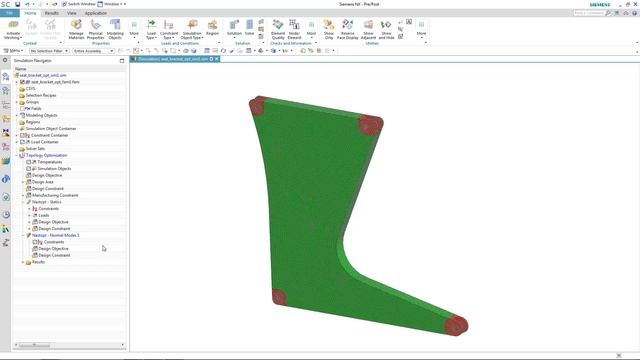Click the Save icon in title bar
The width and height of the screenshot is (640, 360).
[18, 4]
